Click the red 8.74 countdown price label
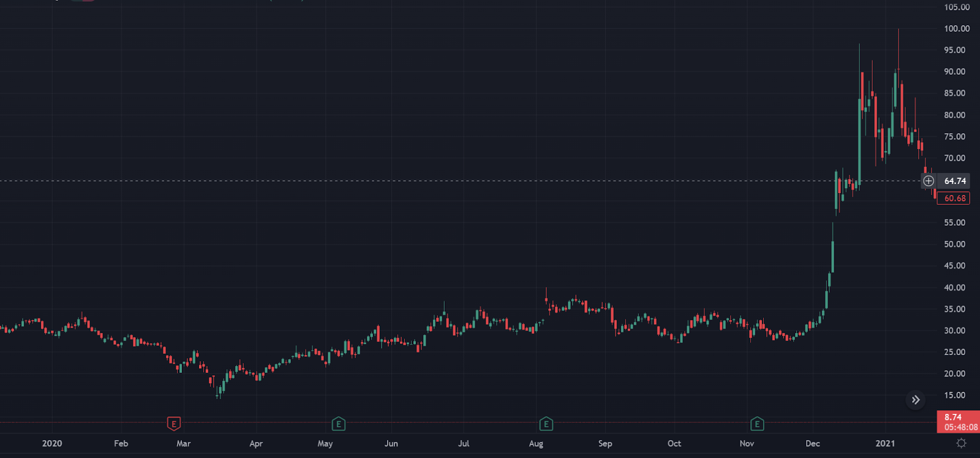The height and width of the screenshot is (458, 980). pos(959,422)
